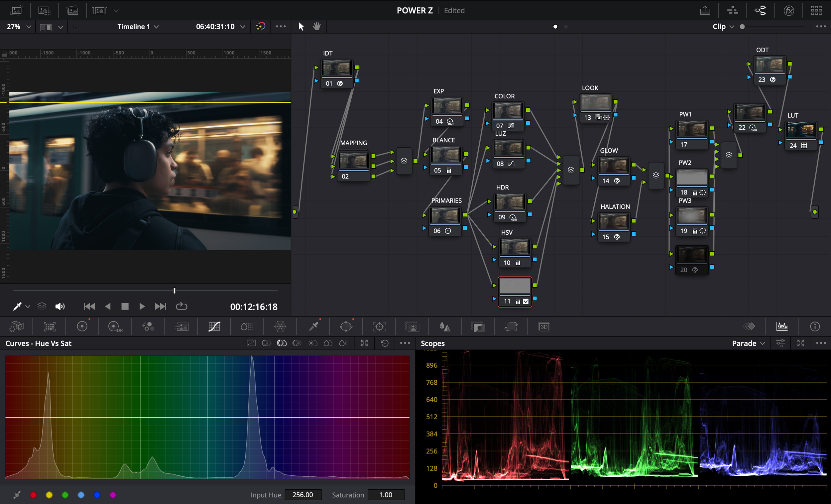Toggle loop playback
831x504 pixels.
click(x=181, y=306)
